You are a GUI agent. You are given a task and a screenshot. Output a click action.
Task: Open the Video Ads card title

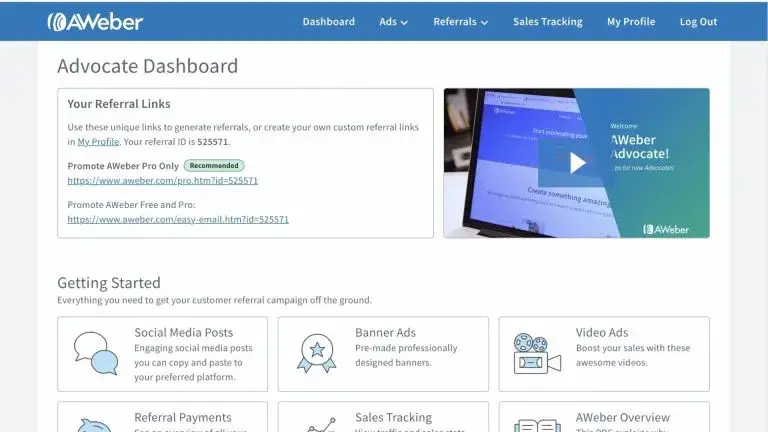pyautogui.click(x=602, y=333)
